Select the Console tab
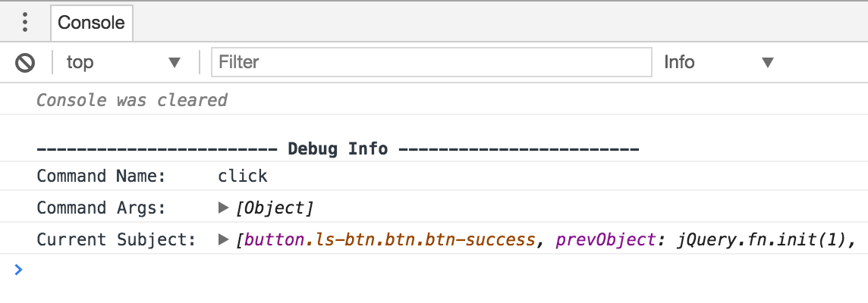 coord(91,23)
